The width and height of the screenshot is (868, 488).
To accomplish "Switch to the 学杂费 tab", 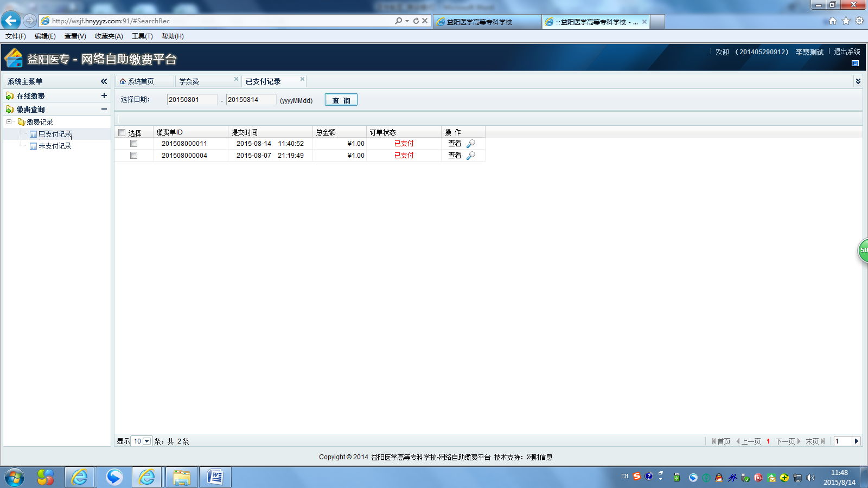I will [x=189, y=81].
